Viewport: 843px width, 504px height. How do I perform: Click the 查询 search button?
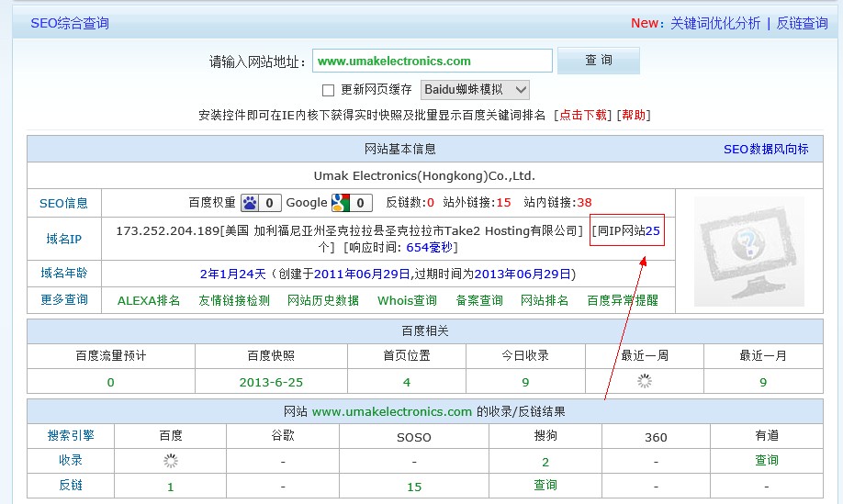(x=598, y=61)
